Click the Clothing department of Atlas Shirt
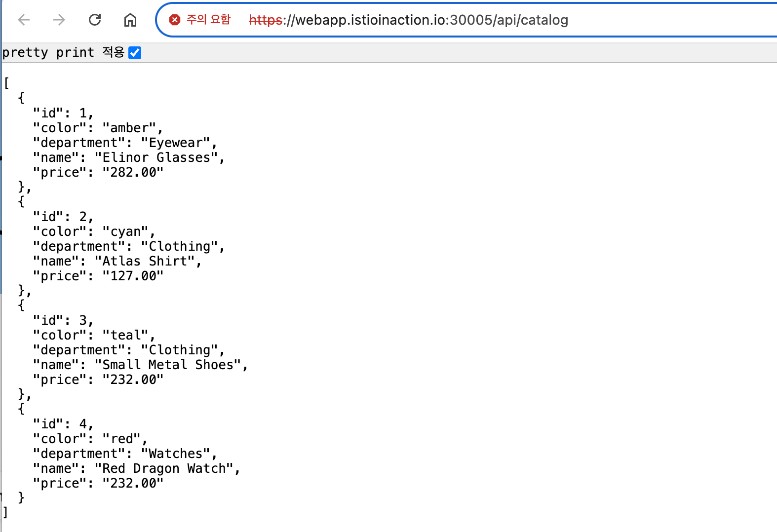 tap(180, 246)
